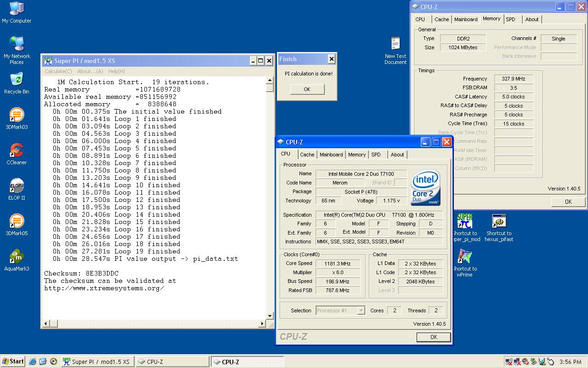Screen dimensions: 588x368
Task: Open the Recycle Bin icon
Action: tap(17, 79)
